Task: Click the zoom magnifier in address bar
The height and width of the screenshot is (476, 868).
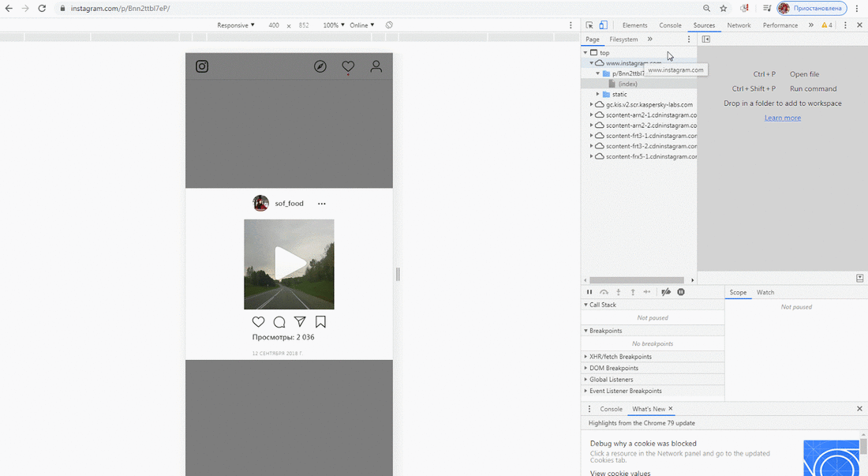Action: click(706, 9)
